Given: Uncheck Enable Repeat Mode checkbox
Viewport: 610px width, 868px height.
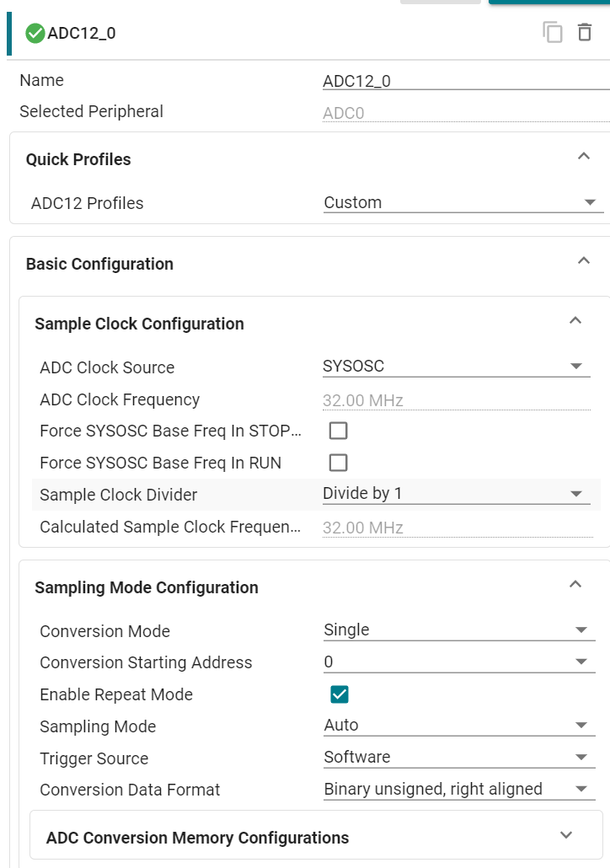Looking at the screenshot, I should [x=340, y=694].
